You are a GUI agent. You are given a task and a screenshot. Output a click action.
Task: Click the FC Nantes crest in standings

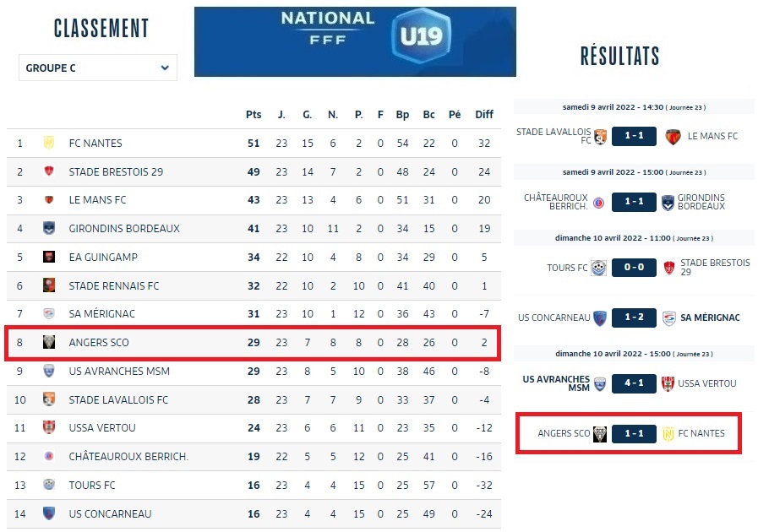click(49, 144)
